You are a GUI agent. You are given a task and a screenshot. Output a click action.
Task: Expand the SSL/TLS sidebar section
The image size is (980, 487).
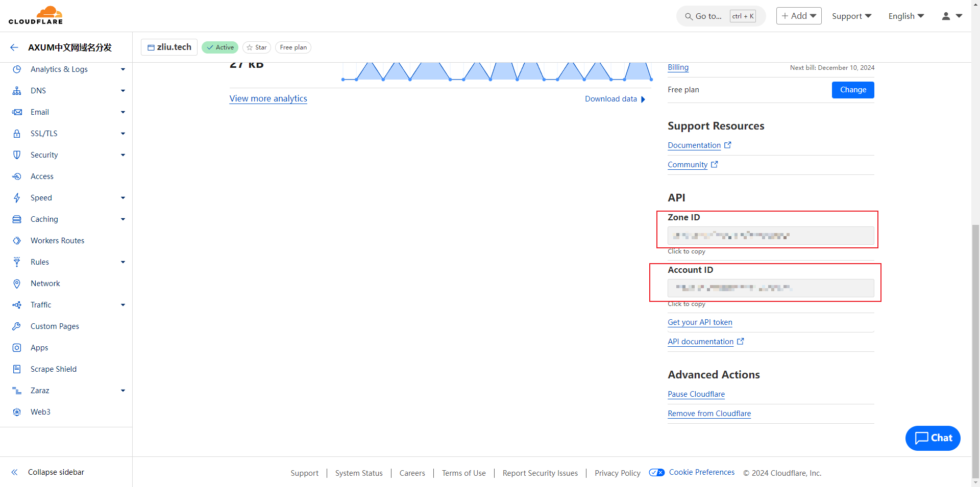[123, 134]
